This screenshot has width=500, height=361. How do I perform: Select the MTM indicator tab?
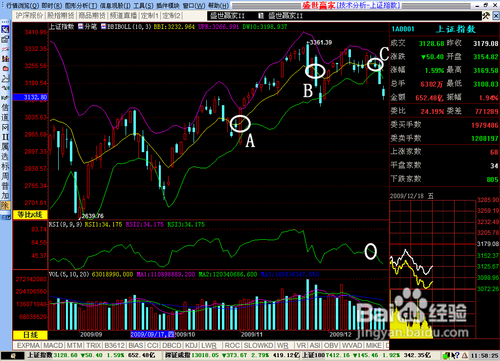click(74, 346)
